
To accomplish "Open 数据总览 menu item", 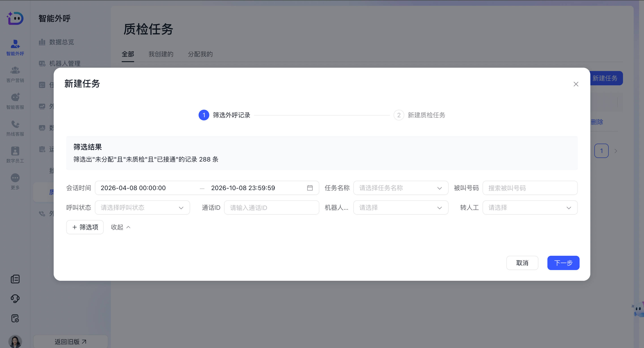I will (61, 42).
